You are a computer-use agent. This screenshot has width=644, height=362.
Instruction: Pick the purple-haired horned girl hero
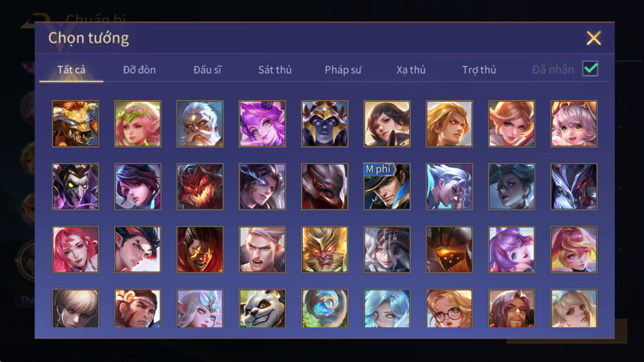click(x=262, y=123)
